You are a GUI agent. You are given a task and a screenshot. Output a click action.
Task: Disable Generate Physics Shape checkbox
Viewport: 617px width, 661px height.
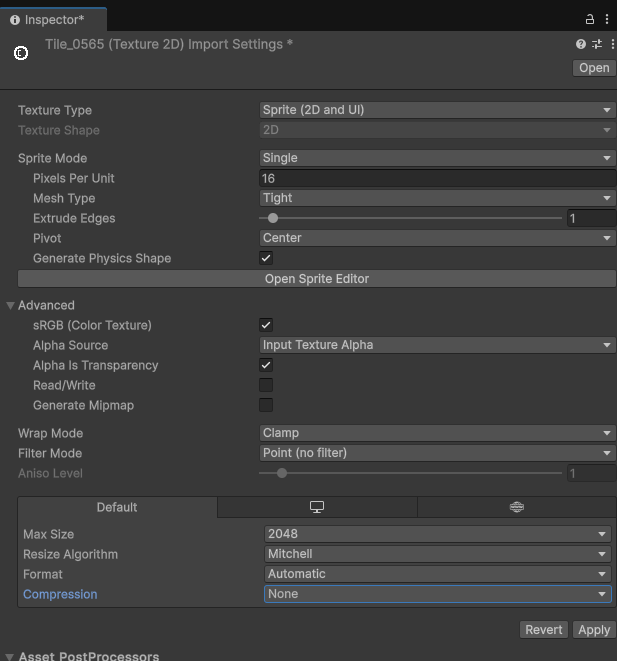266,258
